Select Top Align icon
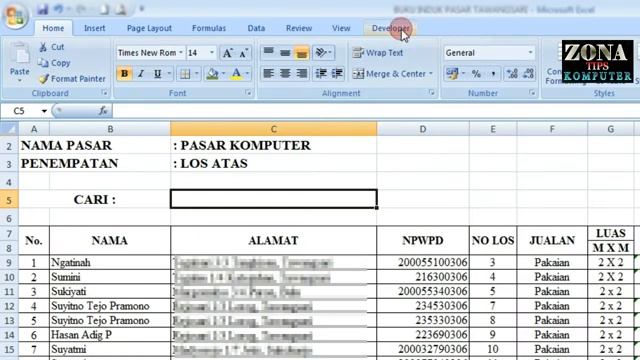Screen dimensions: 640x360 tap(269, 52)
